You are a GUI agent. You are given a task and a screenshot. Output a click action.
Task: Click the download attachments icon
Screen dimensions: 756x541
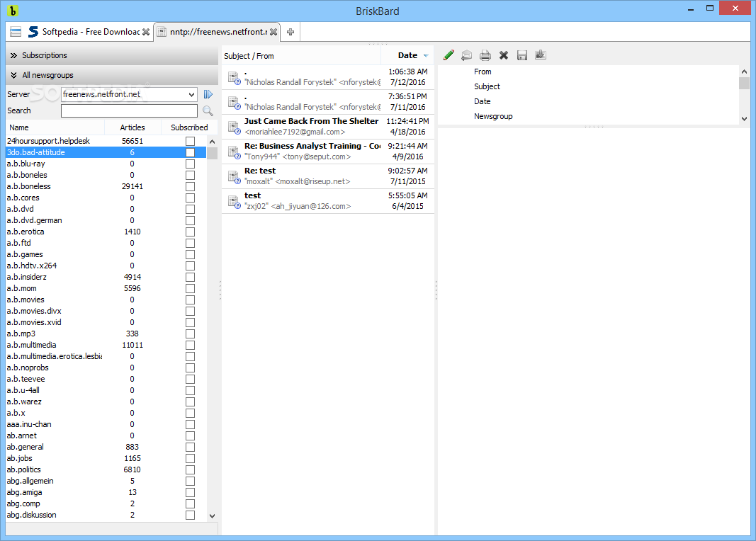coord(541,55)
